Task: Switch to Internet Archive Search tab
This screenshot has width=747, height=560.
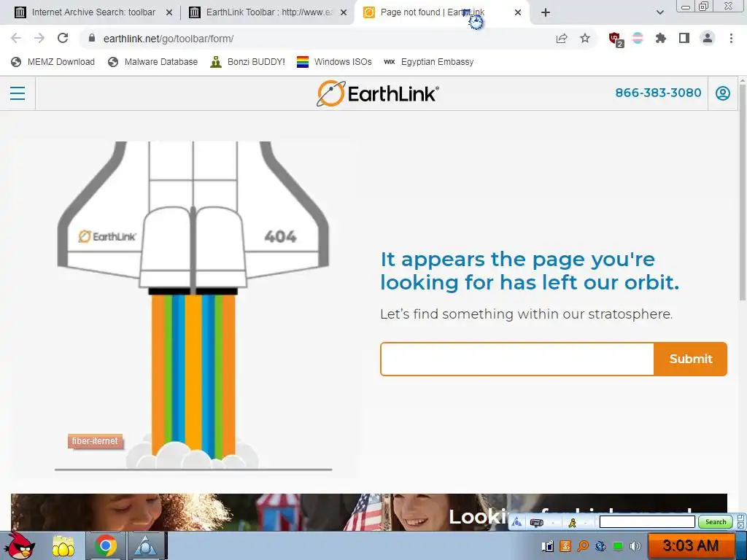Action: [x=93, y=12]
